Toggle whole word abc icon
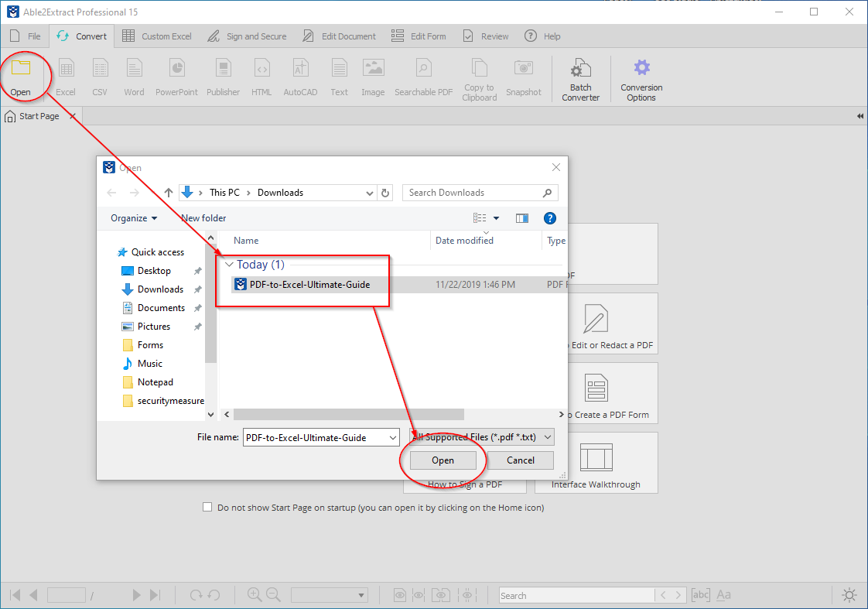The width and height of the screenshot is (868, 609). (x=700, y=595)
